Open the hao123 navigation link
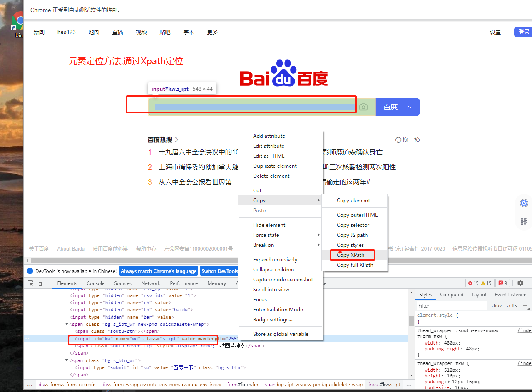 [x=67, y=32]
